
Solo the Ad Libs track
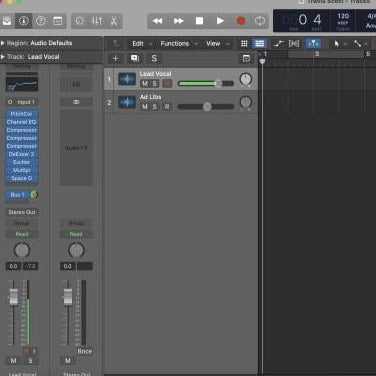tap(154, 107)
